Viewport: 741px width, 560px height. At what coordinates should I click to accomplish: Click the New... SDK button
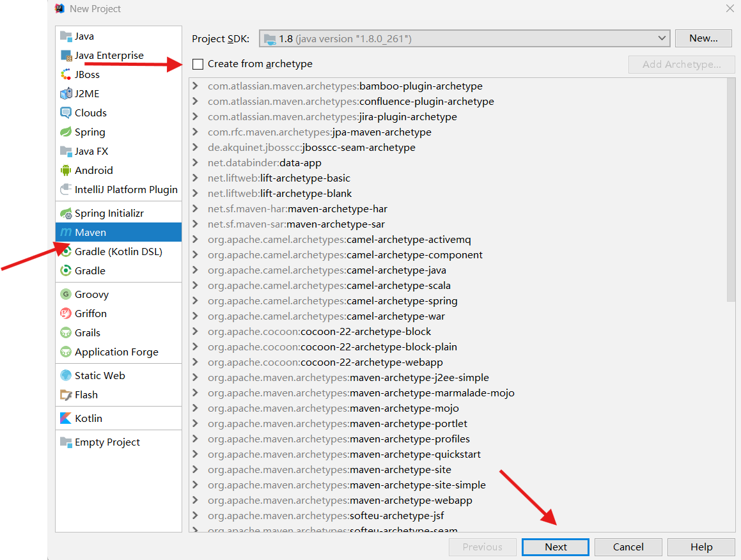click(703, 38)
